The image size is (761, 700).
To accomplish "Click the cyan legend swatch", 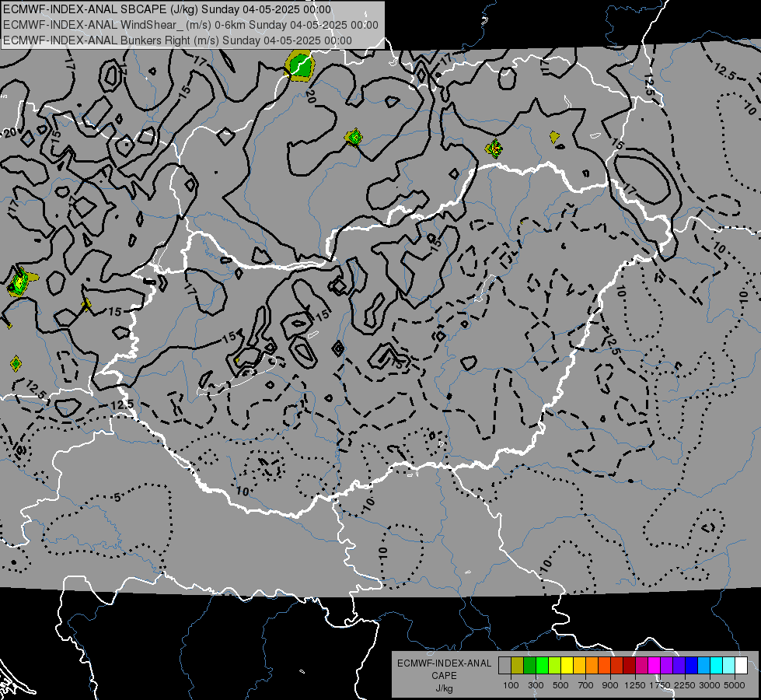I will pos(717,666).
